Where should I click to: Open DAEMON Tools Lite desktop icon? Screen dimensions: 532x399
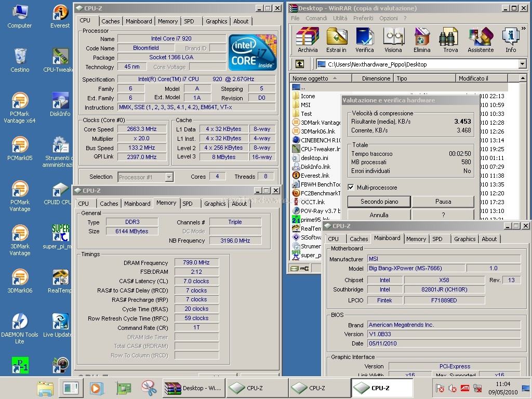pos(20,328)
